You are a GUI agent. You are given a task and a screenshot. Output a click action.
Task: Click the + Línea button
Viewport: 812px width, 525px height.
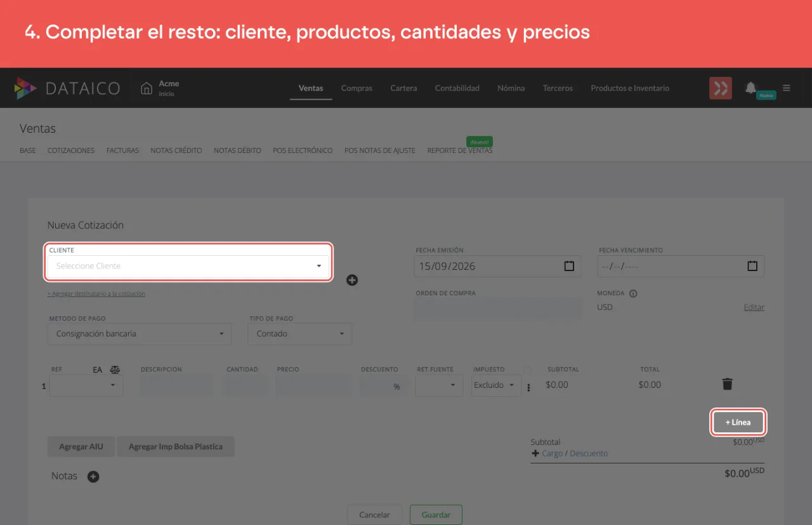pos(738,422)
